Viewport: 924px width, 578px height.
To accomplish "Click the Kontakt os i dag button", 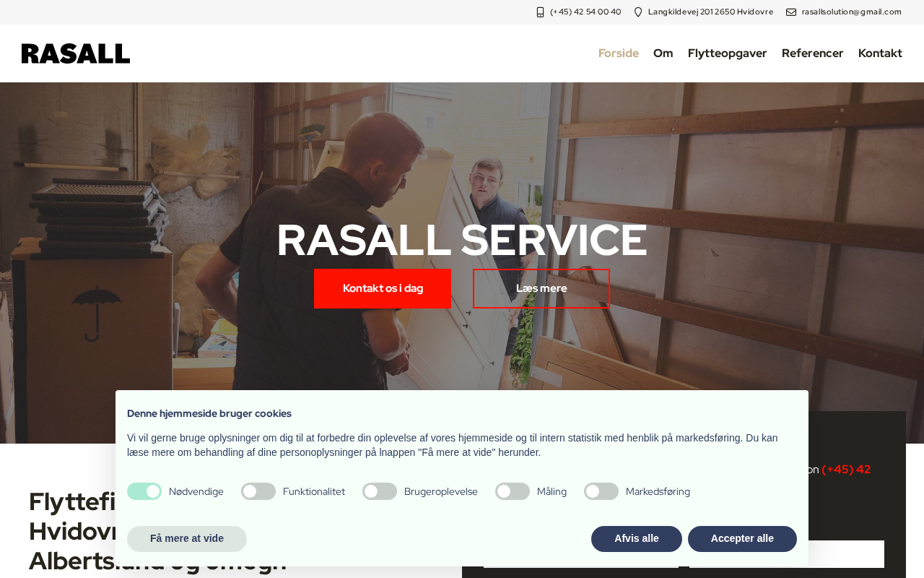I will (383, 288).
